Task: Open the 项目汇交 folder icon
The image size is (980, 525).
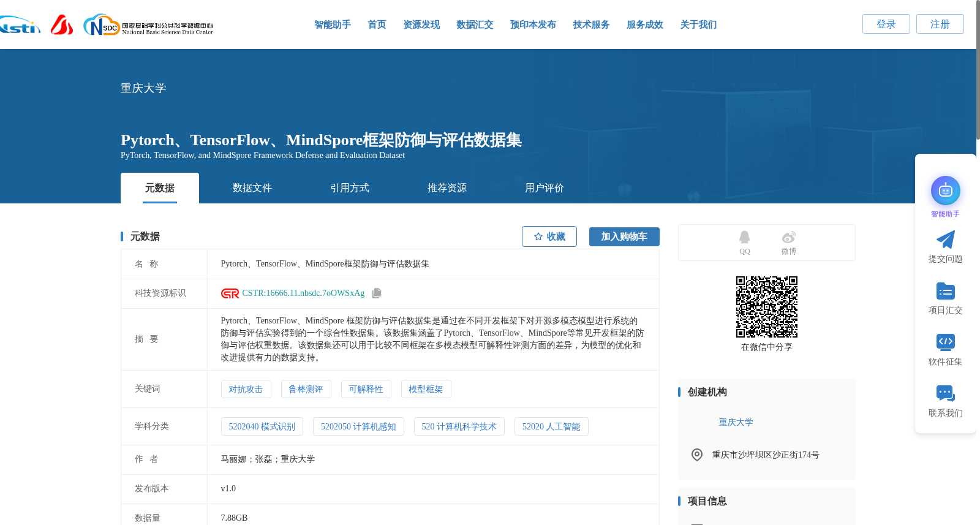Action: pos(946,291)
